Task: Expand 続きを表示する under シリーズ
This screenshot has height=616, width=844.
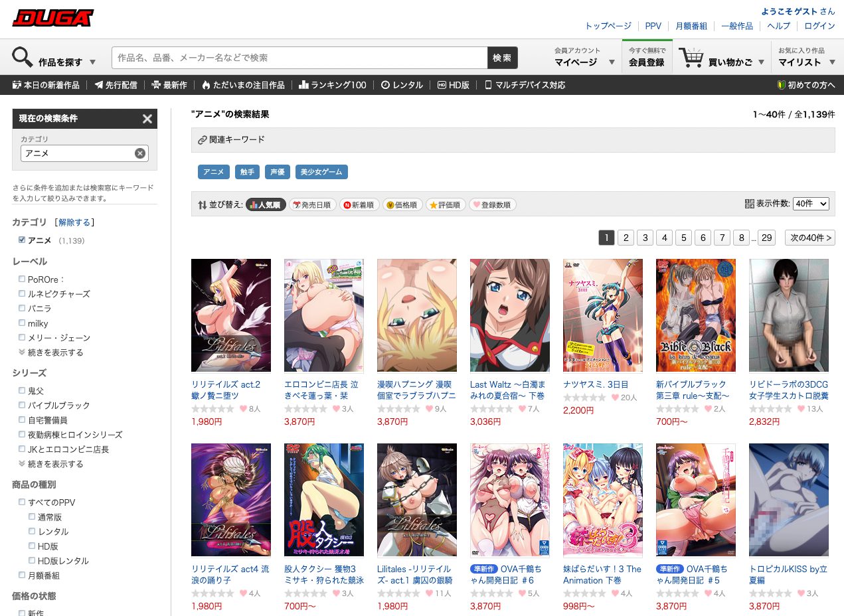Action: (51, 464)
